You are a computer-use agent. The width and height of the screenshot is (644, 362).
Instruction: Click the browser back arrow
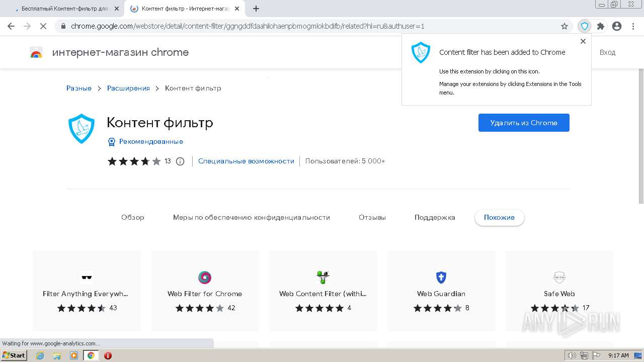pos(11,26)
